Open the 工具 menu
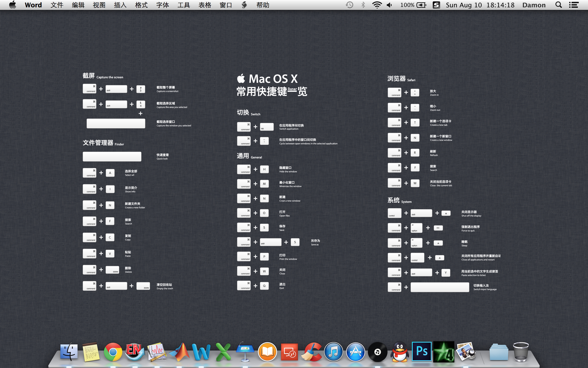588x368 pixels. [184, 5]
